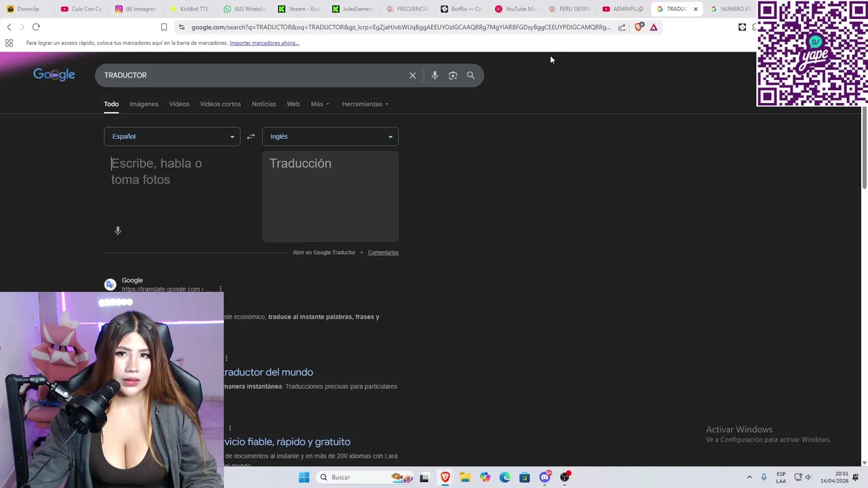
Task: Click the Comentarios feedback link
Action: (383, 252)
